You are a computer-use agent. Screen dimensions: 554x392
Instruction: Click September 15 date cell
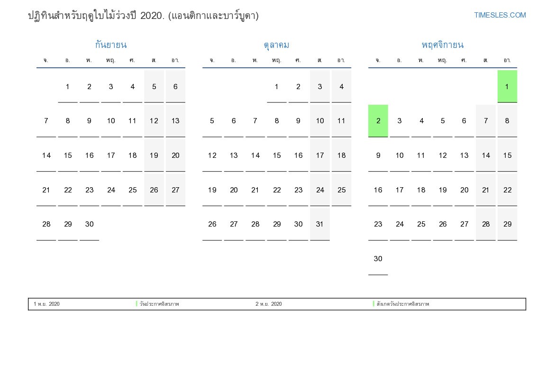pyautogui.click(x=68, y=155)
